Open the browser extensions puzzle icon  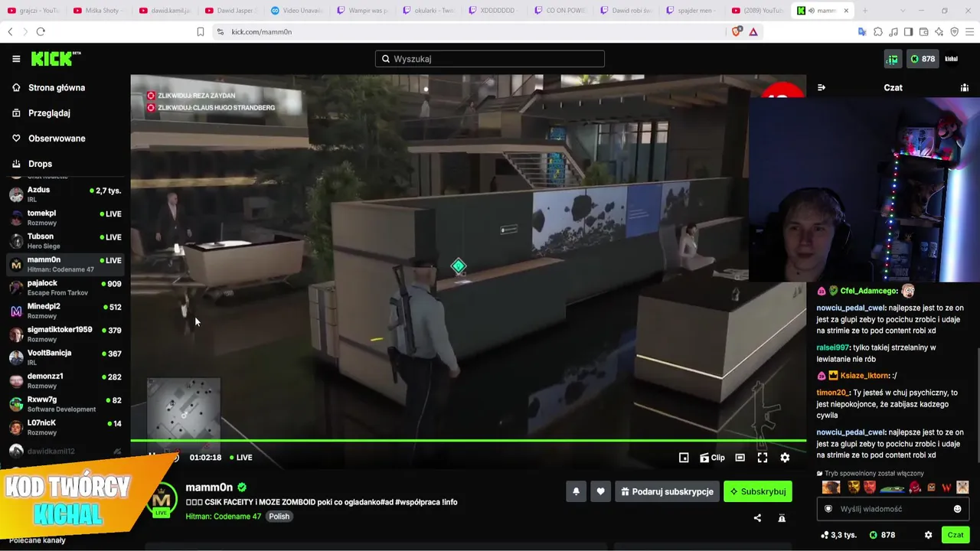tap(878, 31)
